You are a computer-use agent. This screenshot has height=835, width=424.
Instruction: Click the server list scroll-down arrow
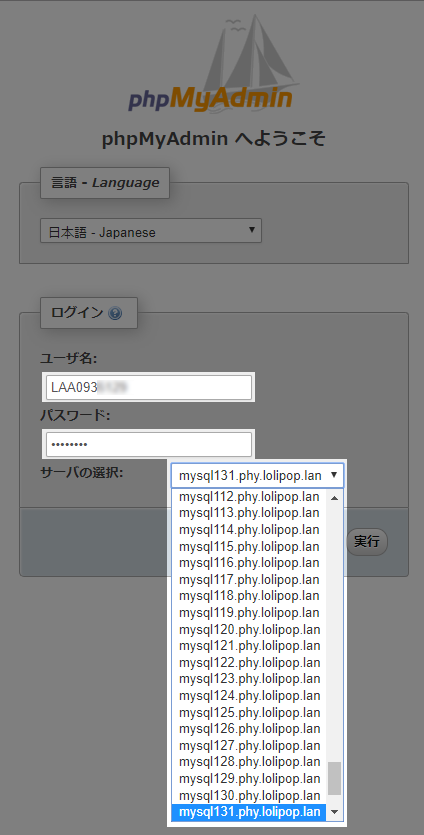tap(335, 812)
